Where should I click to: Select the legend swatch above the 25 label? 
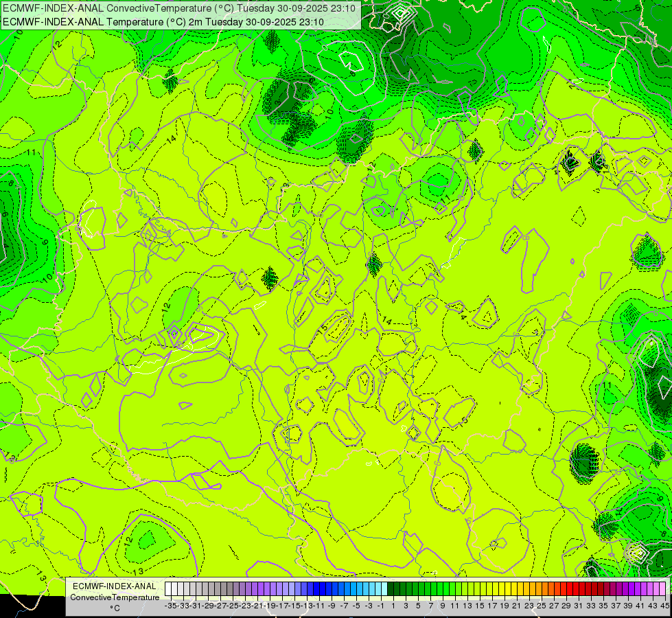(539, 589)
